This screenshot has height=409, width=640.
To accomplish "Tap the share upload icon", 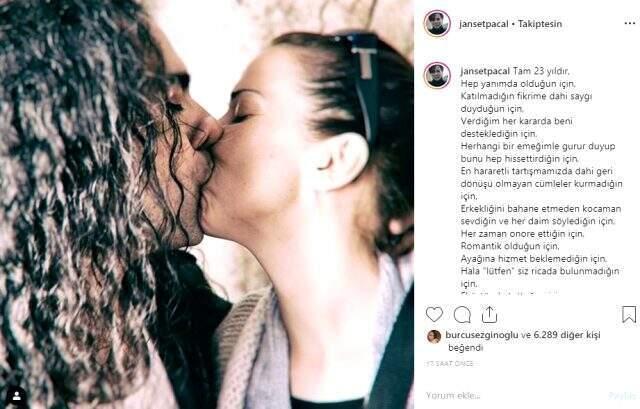I will click(x=489, y=314).
